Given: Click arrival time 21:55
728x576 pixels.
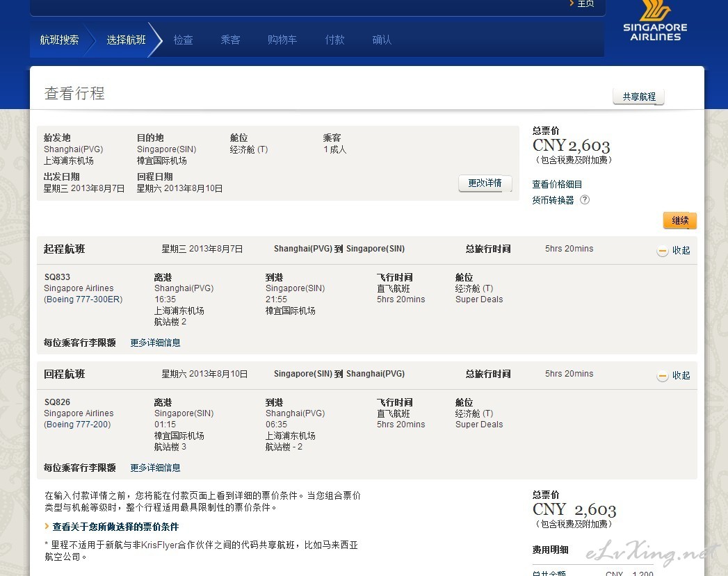Looking at the screenshot, I should (276, 299).
